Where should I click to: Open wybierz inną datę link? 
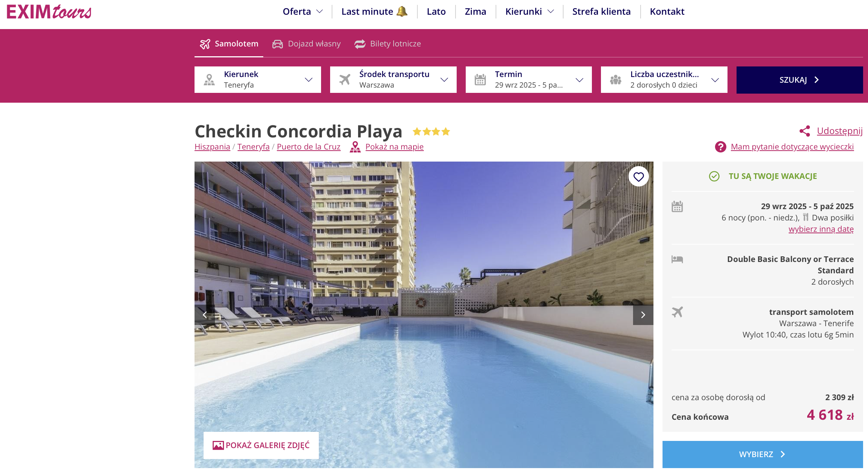coord(821,229)
